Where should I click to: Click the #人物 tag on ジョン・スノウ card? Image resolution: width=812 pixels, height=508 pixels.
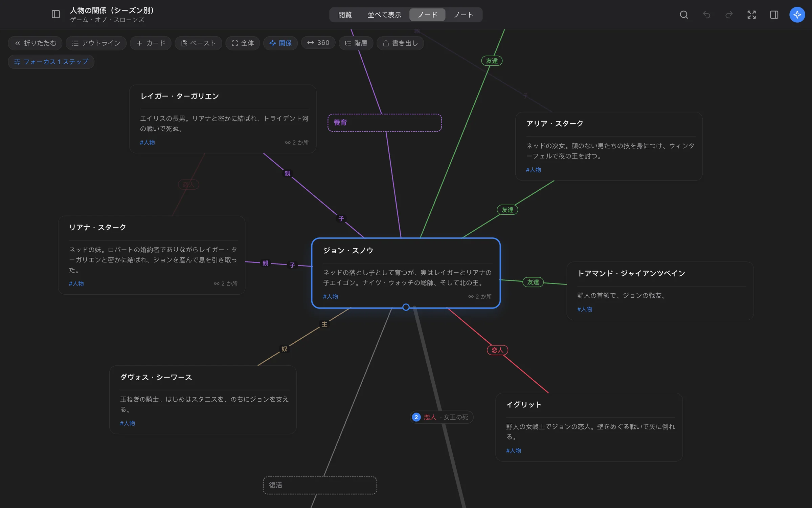coord(331,296)
